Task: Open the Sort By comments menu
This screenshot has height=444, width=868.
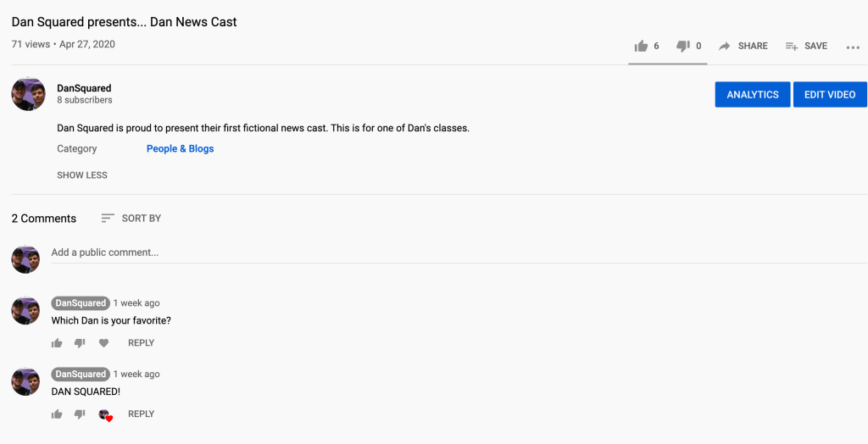Action: pyautogui.click(x=131, y=218)
